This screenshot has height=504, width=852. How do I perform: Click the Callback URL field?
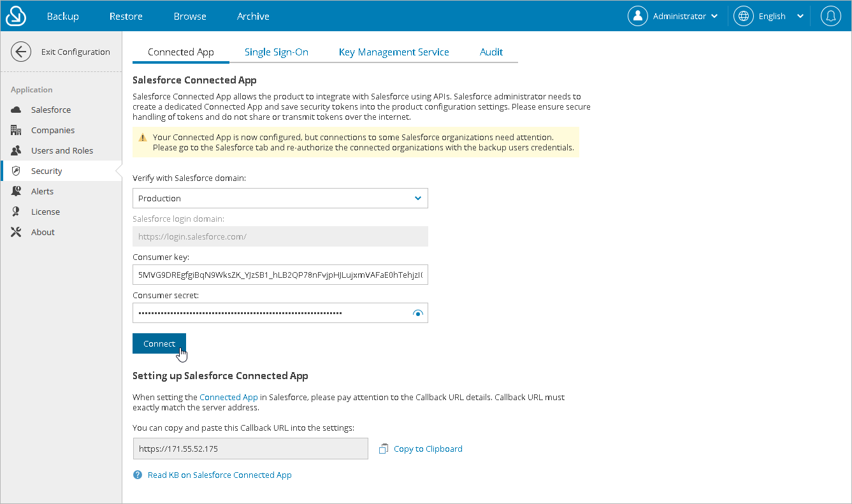coord(250,449)
